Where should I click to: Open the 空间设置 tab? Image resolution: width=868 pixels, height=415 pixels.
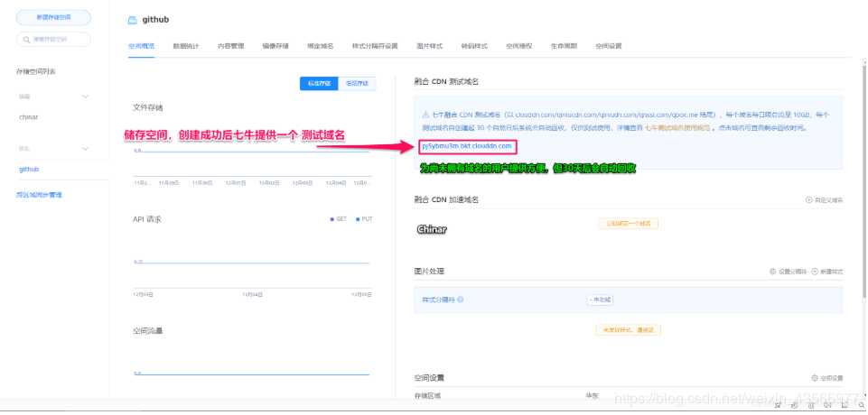click(609, 46)
